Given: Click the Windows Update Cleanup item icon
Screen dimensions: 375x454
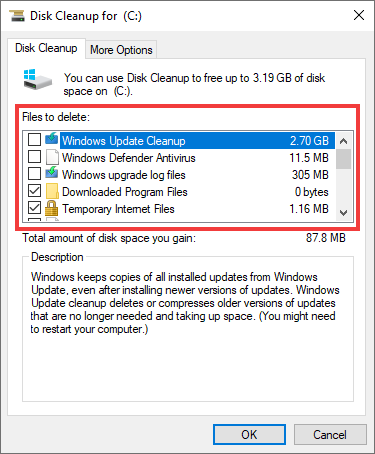Looking at the screenshot, I should click(x=52, y=139).
